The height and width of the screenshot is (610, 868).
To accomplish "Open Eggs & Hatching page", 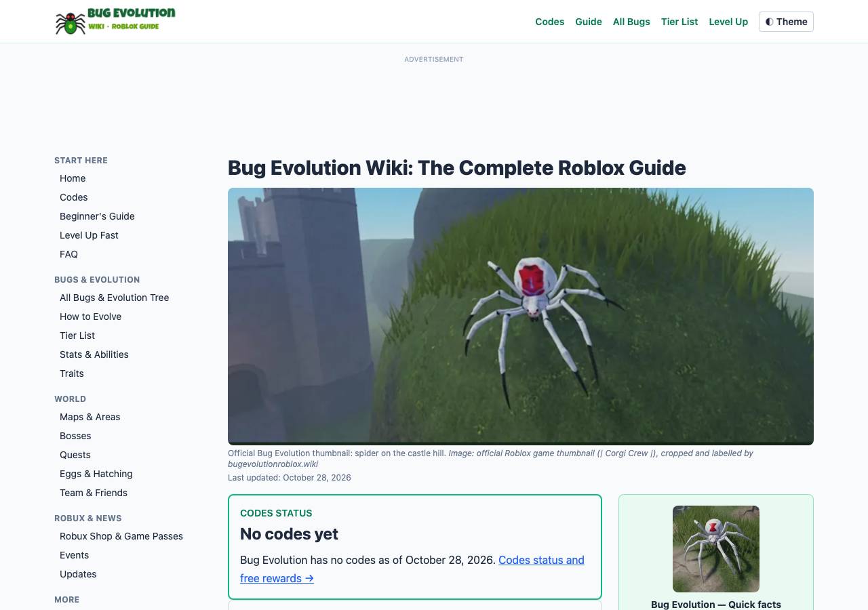I will tap(96, 474).
